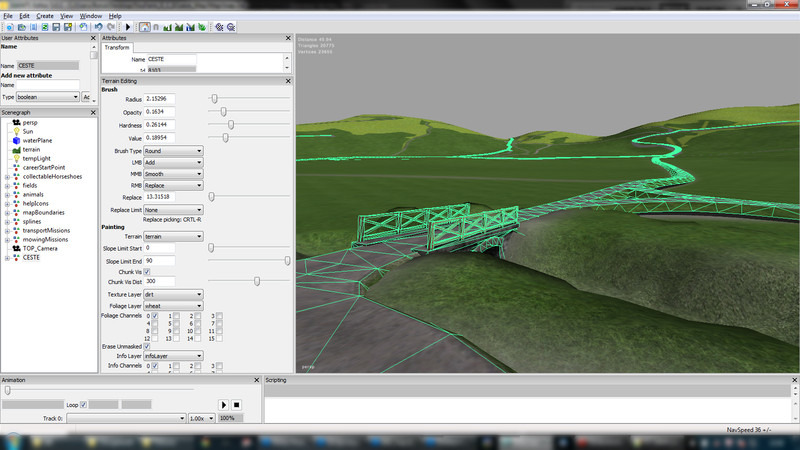The image size is (800, 450).
Task: Enable Foliage Channels checkbox 3
Action: pyautogui.click(x=219, y=316)
